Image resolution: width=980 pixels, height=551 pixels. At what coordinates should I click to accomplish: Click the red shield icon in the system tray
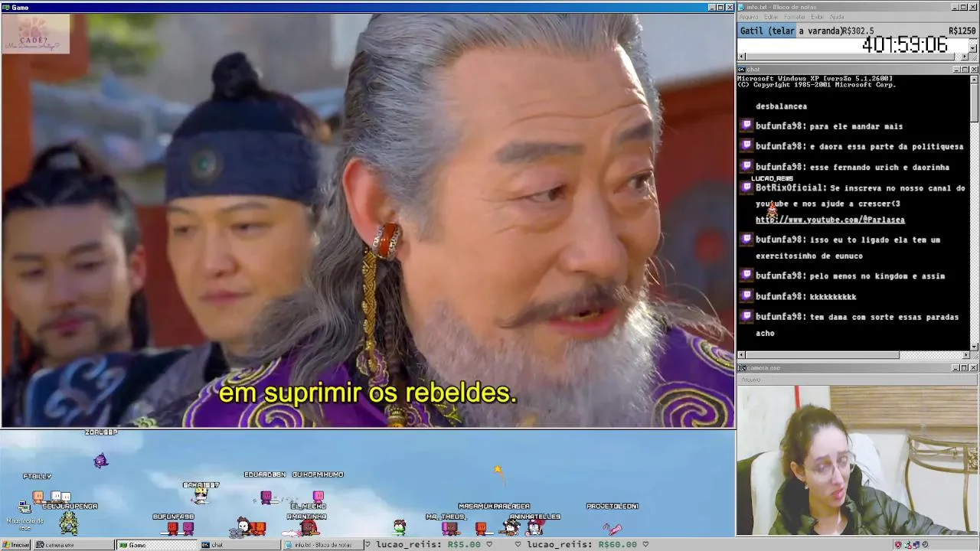(898, 545)
